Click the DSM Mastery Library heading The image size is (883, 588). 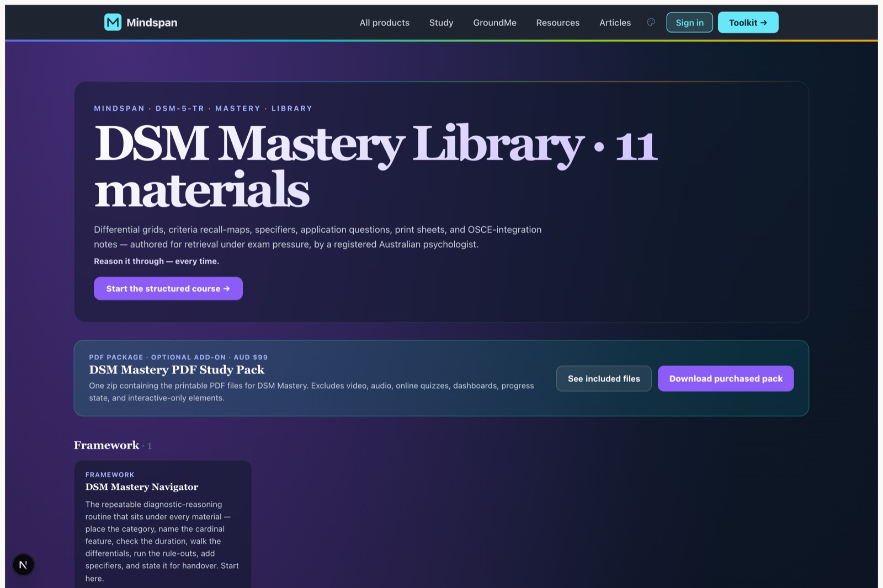coord(376,166)
